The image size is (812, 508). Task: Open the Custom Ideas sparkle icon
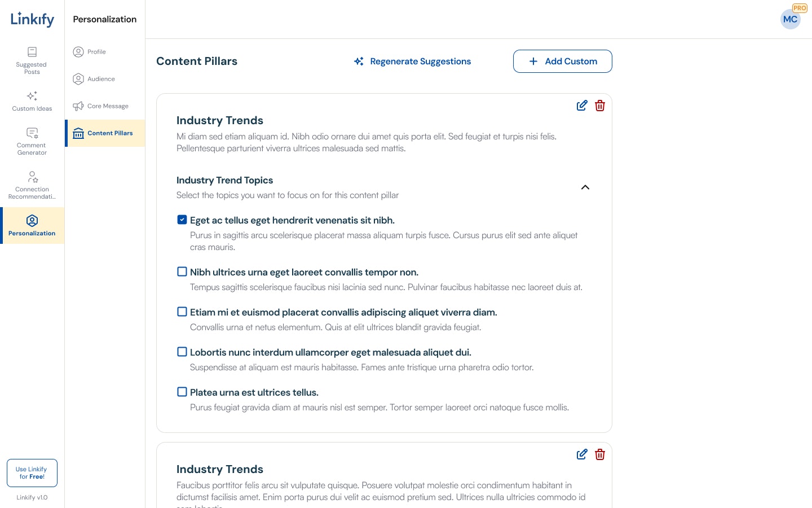pyautogui.click(x=32, y=96)
